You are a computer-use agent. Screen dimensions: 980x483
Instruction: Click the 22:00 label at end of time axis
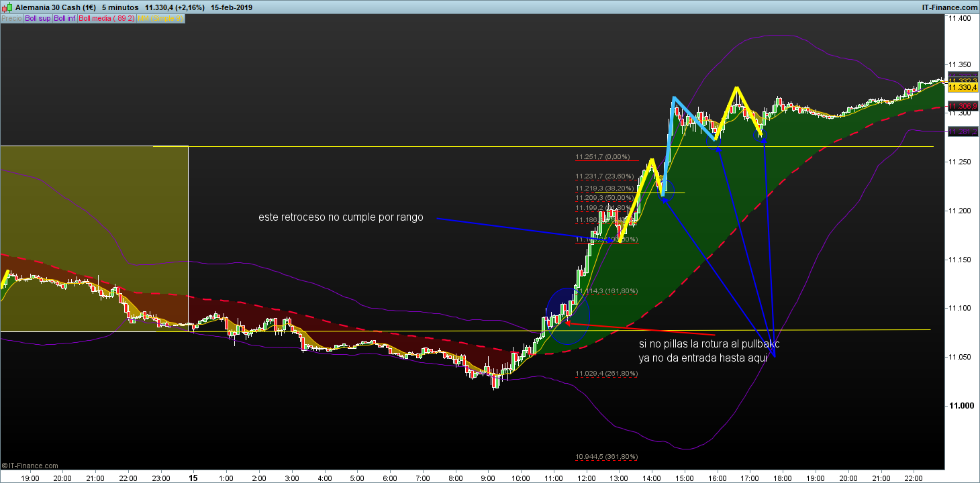(914, 478)
